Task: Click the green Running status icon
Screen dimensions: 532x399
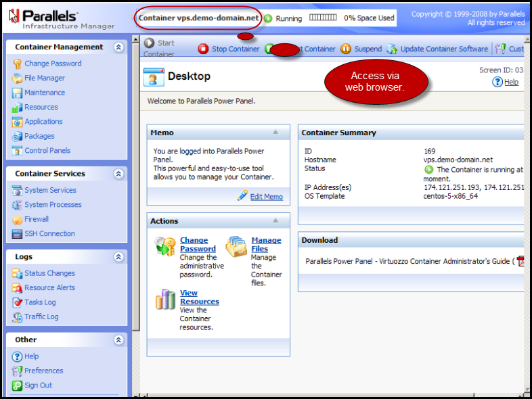Action: coord(268,19)
